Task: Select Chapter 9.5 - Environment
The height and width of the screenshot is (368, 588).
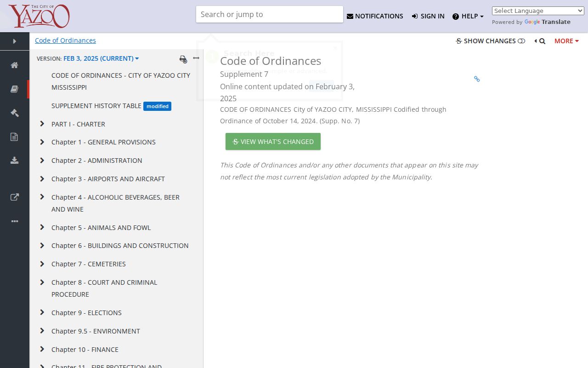Action: [x=96, y=331]
